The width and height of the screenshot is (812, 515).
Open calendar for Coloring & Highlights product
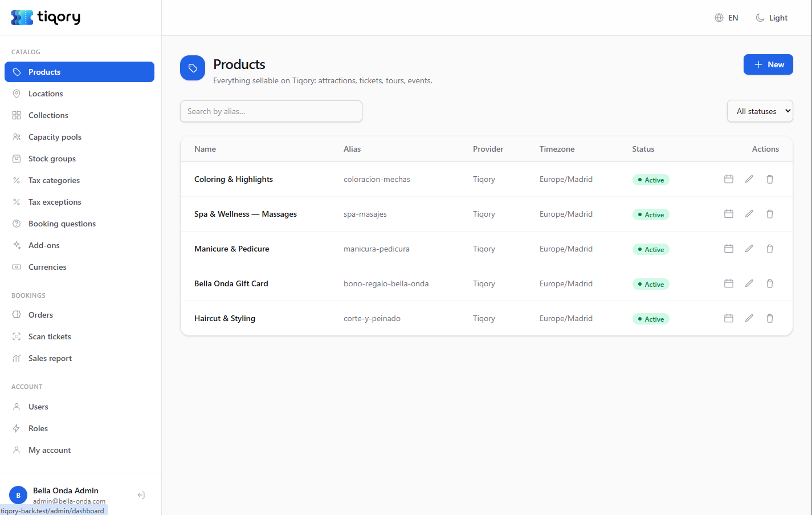[x=728, y=179]
